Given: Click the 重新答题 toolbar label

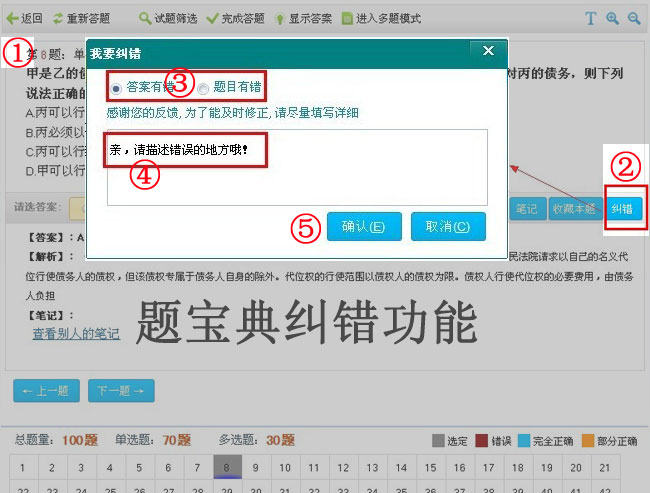Looking at the screenshot, I should tap(88, 18).
